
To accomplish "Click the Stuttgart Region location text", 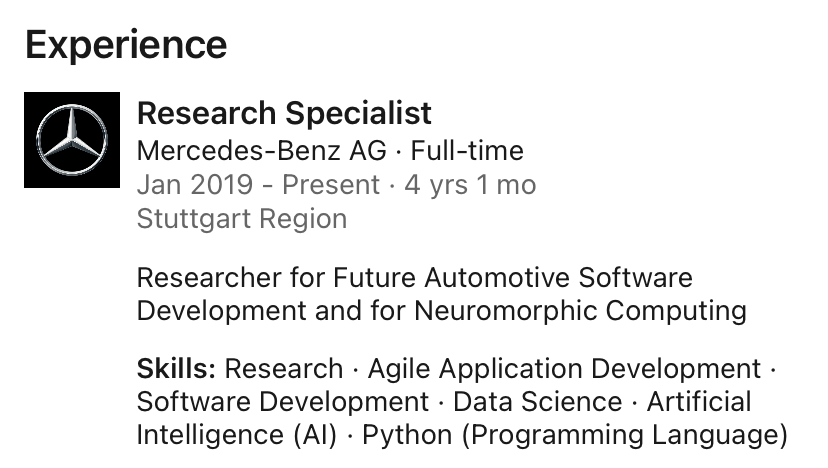I will 242,219.
